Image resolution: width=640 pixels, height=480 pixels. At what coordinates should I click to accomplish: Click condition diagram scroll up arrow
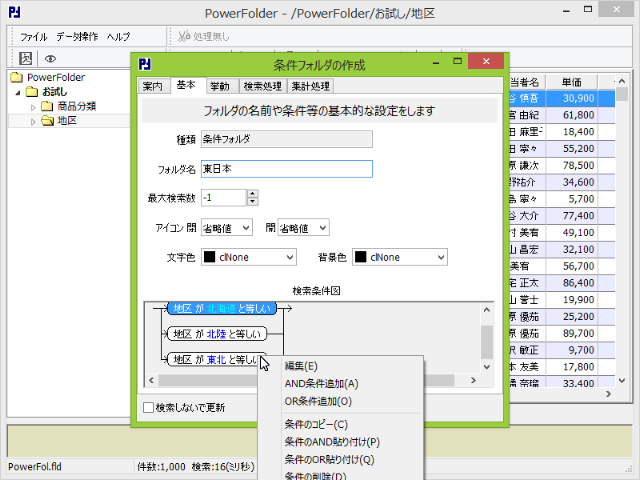[x=487, y=310]
